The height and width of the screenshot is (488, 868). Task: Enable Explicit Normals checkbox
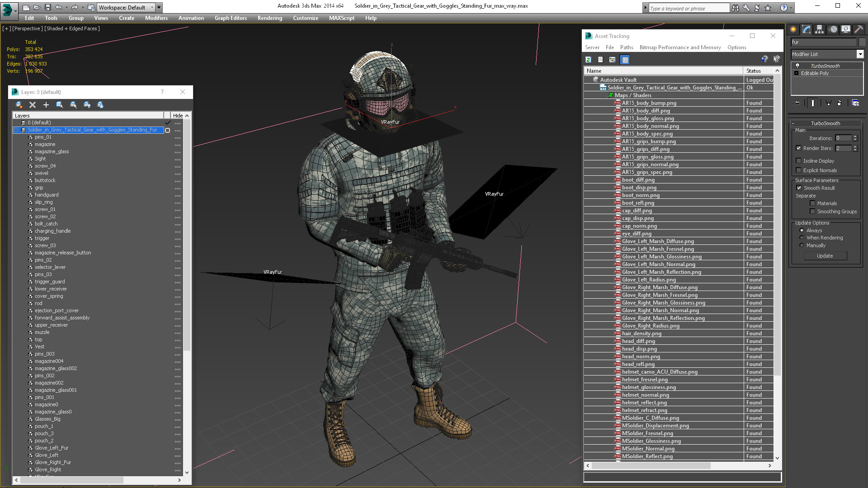tap(798, 170)
